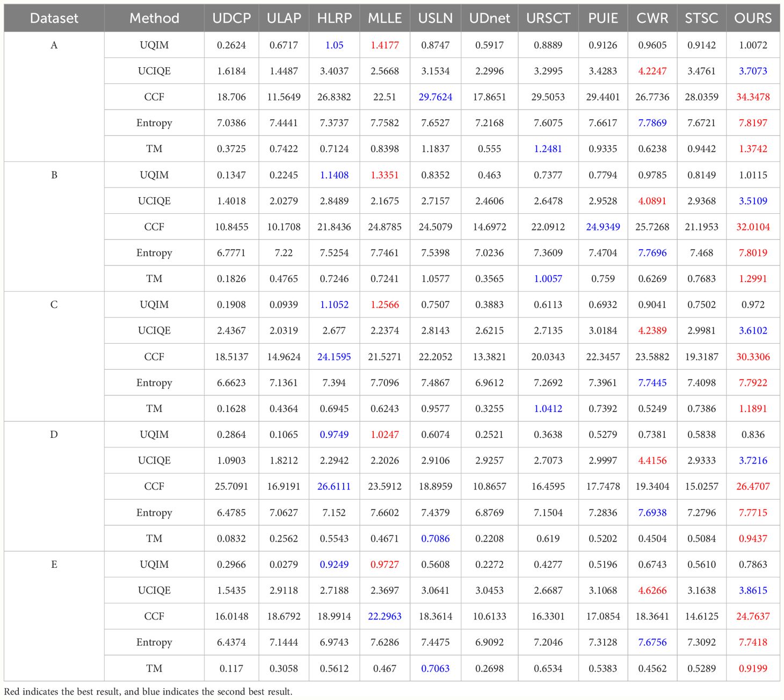Click dataset label C

click(54, 305)
